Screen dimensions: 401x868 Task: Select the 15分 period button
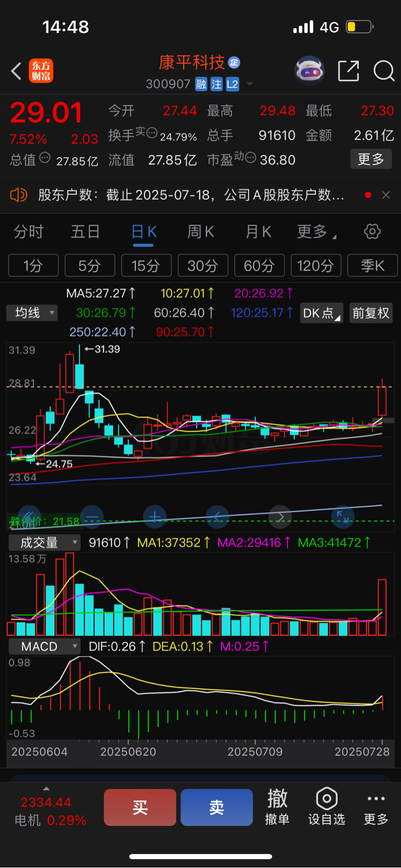(x=146, y=266)
